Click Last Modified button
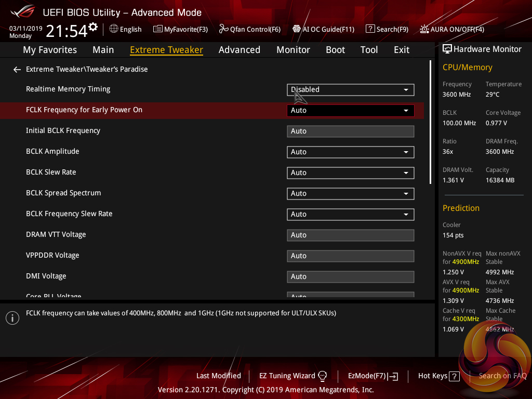The height and width of the screenshot is (399, 532). click(x=219, y=376)
